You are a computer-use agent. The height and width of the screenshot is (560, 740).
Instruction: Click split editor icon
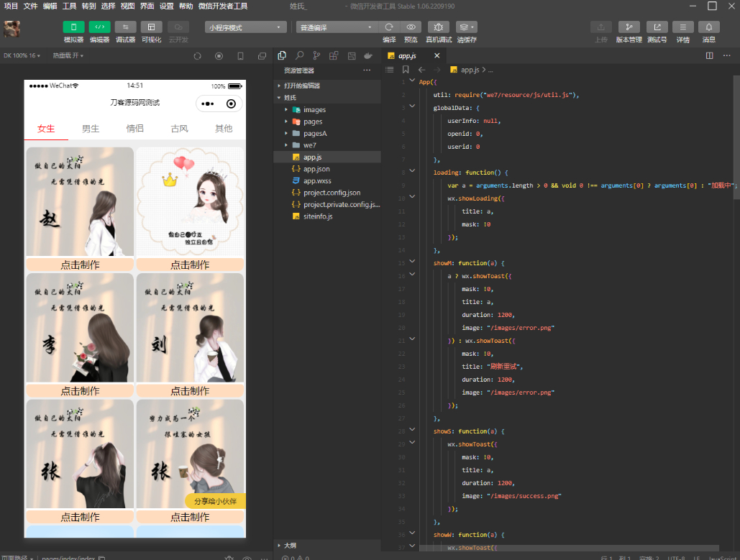[x=709, y=55]
